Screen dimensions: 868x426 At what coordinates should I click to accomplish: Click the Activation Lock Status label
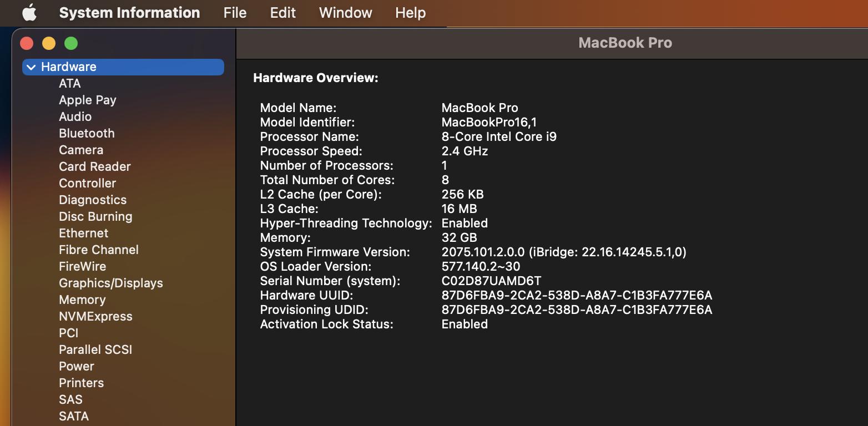[326, 324]
